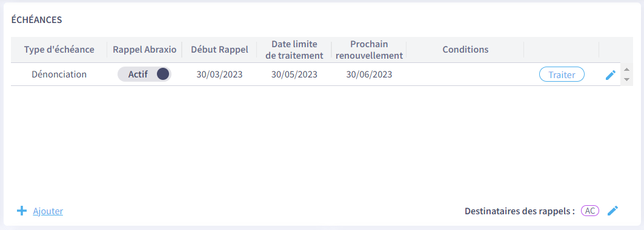This screenshot has height=230, width=644.
Task: Click the pencil icon beside Destinataires des rappels
Action: (612, 211)
